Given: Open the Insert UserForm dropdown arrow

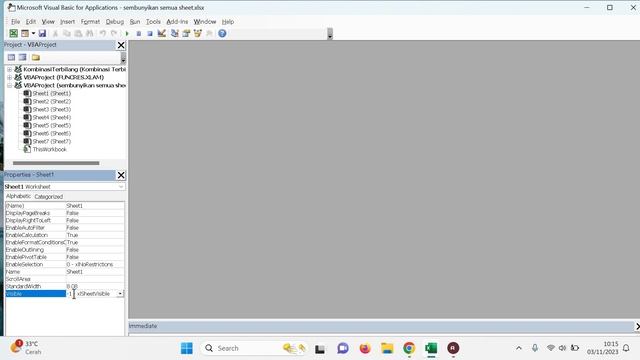Looking at the screenshot, I should pyautogui.click(x=33, y=33).
